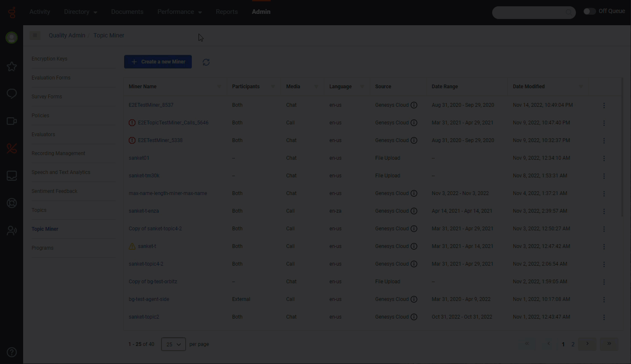Open the chat bubble icon in the sidebar rail
Viewport: 631px width, 364px height.
(x=11, y=94)
